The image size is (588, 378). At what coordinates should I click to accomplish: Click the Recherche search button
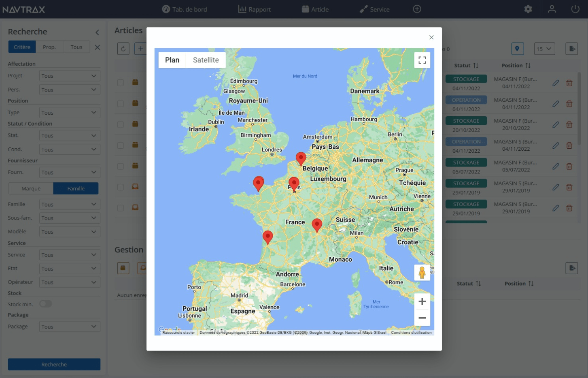click(54, 364)
